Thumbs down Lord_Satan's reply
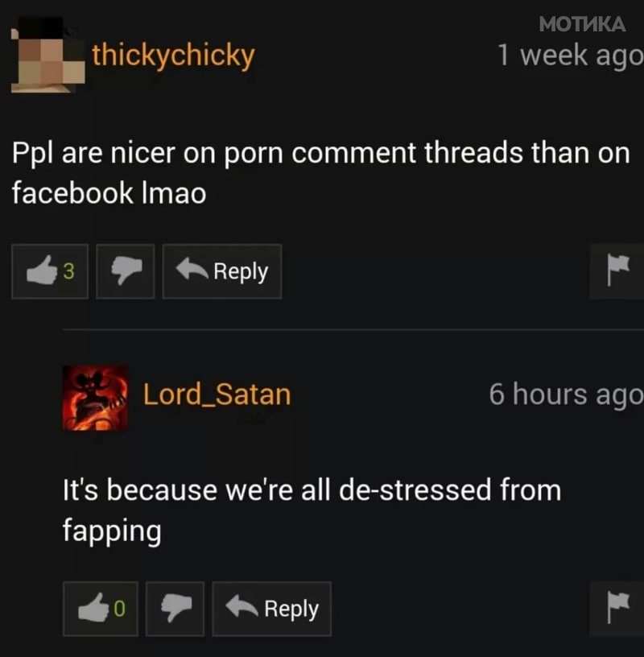The image size is (644, 657). point(175,609)
